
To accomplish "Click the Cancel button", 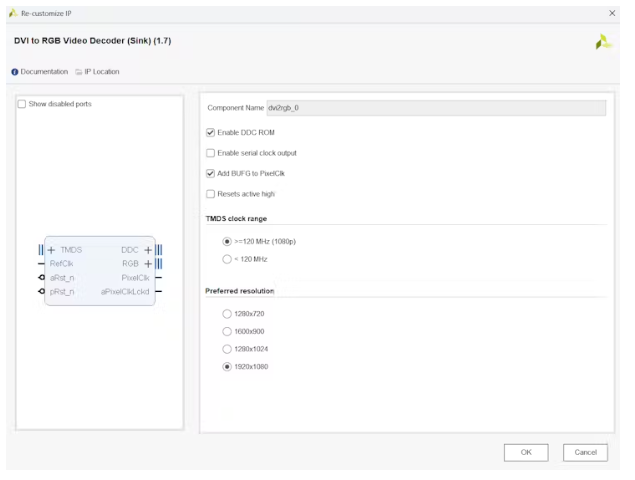I will [x=585, y=453].
